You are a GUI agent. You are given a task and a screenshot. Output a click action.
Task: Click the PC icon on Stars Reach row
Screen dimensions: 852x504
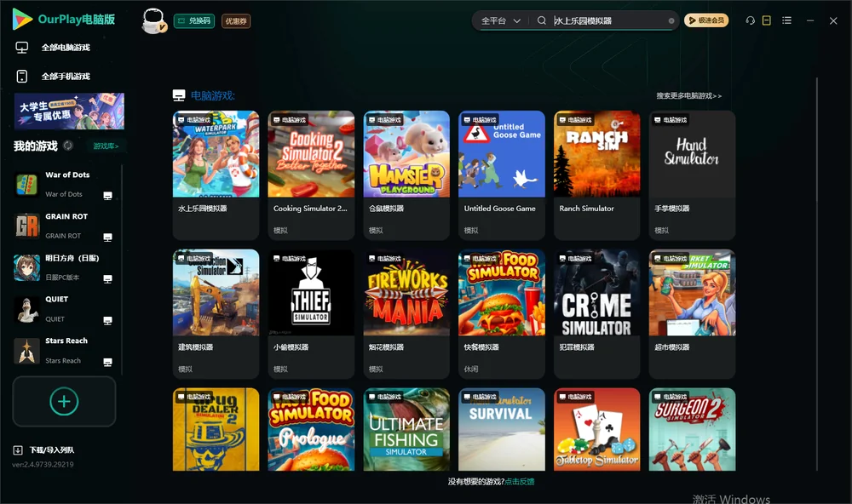107,363
